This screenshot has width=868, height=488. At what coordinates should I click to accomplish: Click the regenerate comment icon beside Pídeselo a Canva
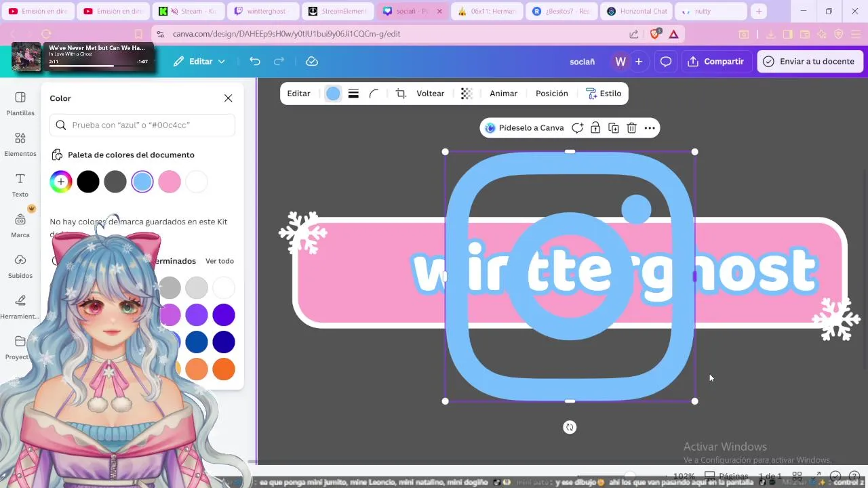[577, 128]
